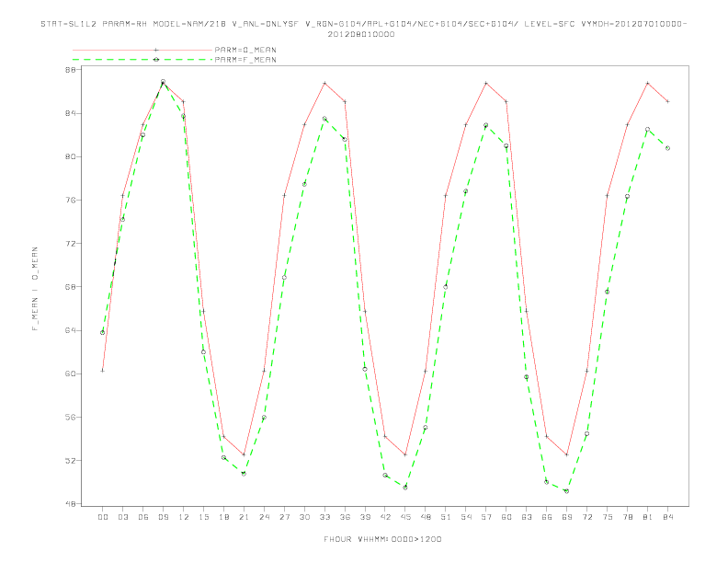The height and width of the screenshot is (563, 728).
Task: Click the PARM=O_MEAN legend label
Action: (245, 50)
